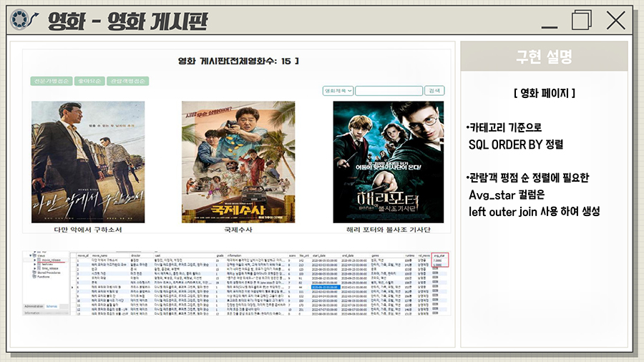Select testview in the schema tree
Image resolution: width=644 pixels, height=362 pixels.
tap(47, 264)
